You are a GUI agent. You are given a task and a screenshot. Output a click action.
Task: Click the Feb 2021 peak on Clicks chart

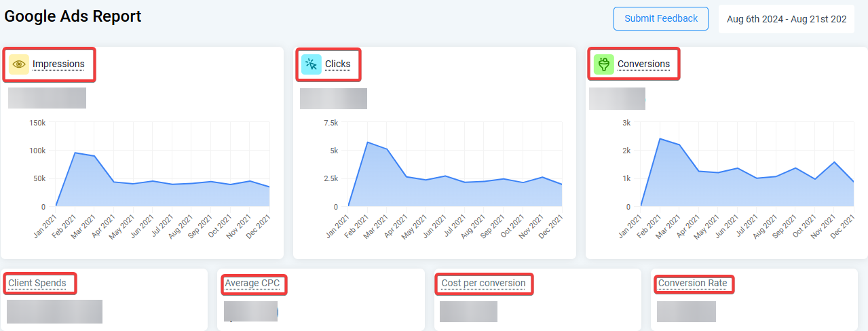pyautogui.click(x=367, y=142)
